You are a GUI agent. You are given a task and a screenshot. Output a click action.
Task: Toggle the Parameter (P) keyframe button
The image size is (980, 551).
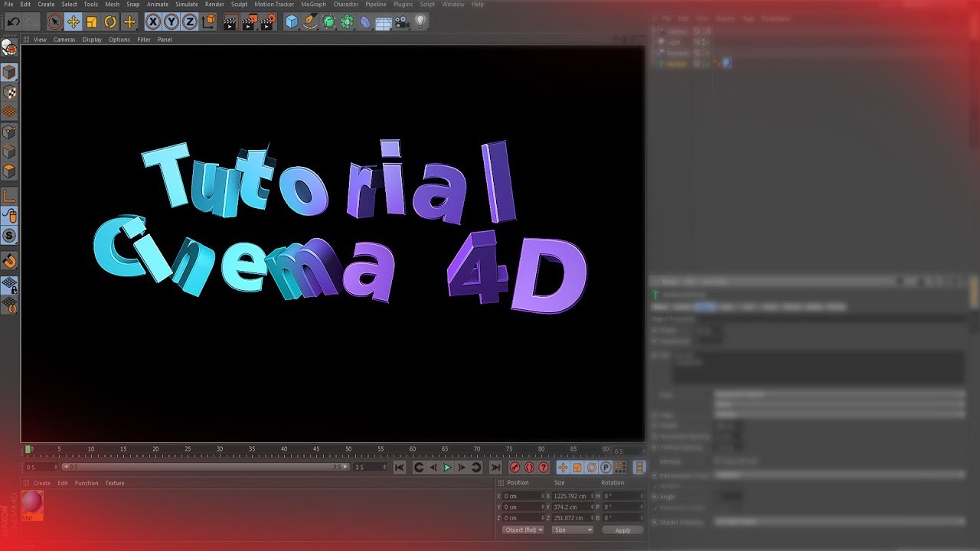(606, 468)
